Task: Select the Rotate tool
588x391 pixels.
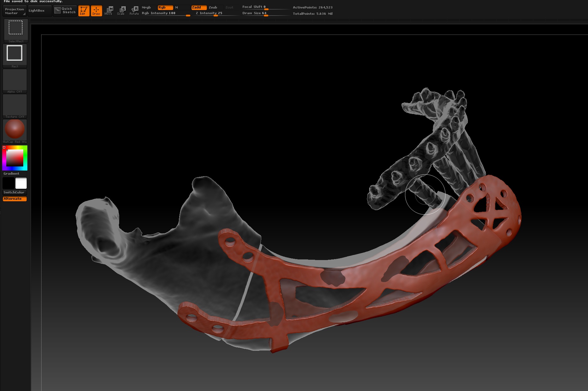Action: click(x=134, y=11)
